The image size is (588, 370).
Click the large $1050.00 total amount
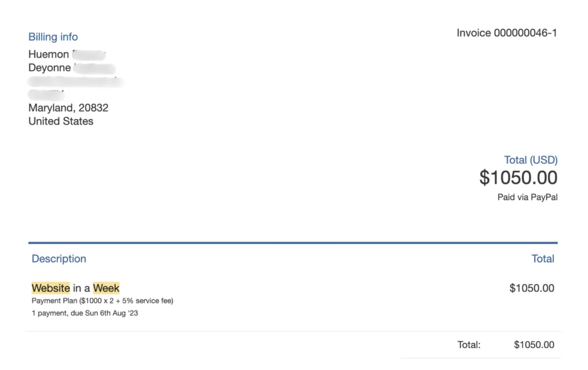(518, 178)
